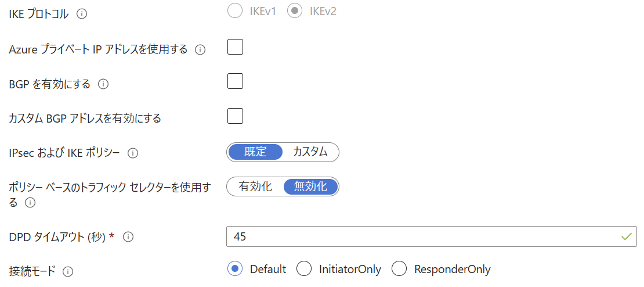
Task: Click info icon for IPsec および IKE ポリシー
Action: (132, 153)
